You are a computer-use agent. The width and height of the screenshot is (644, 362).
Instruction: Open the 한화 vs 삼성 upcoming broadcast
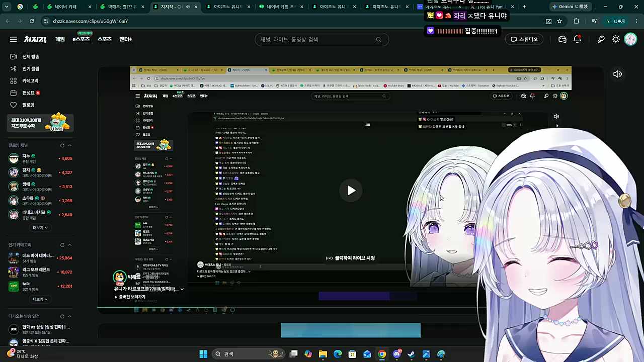click(41, 329)
